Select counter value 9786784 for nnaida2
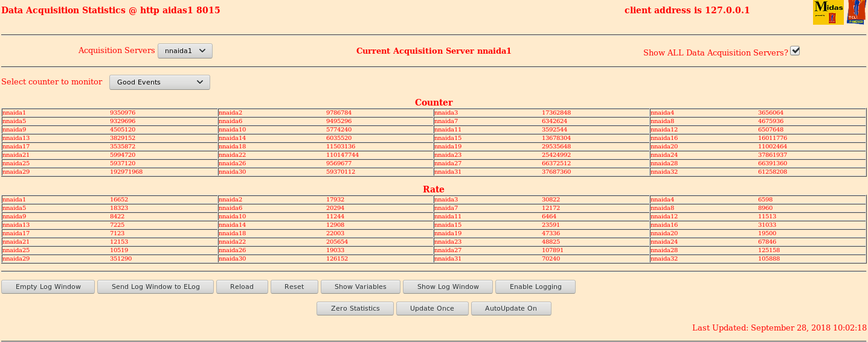The height and width of the screenshot is (342, 868). [x=339, y=113]
